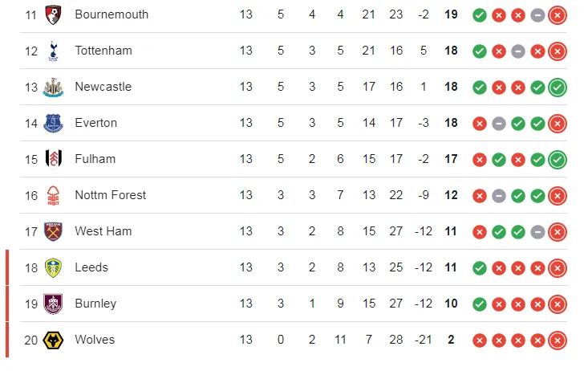
Task: Open Wolves' latest loss result icon
Action: [x=558, y=340]
